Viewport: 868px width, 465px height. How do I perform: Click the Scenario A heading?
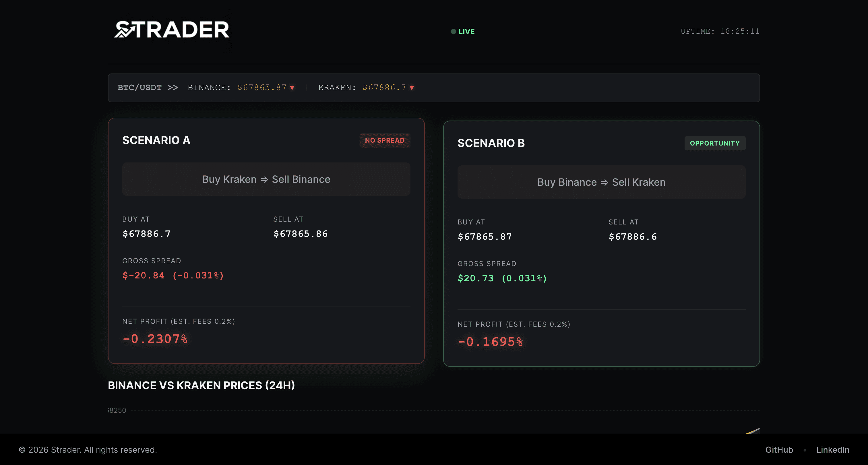click(156, 140)
